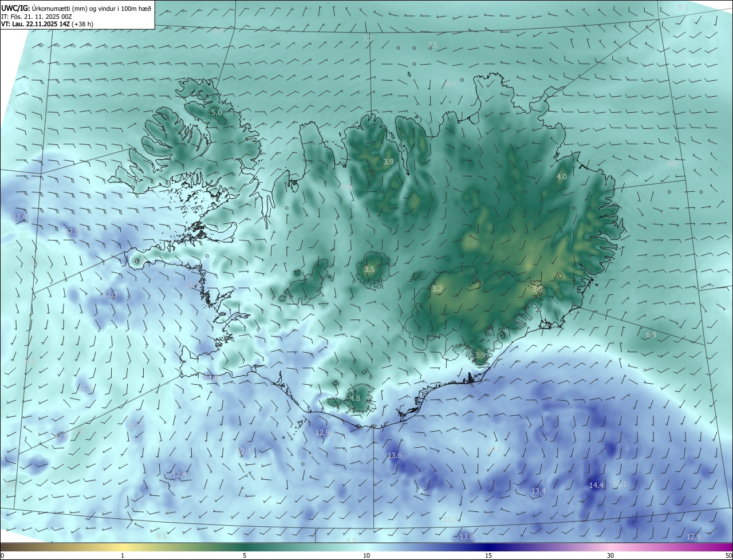733x560 pixels.
Task: Click the 13.6 value label over the sea
Action: [x=395, y=456]
